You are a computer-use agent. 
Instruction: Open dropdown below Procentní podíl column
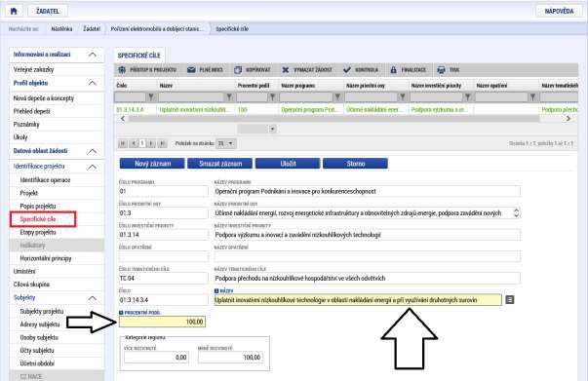click(x=273, y=129)
